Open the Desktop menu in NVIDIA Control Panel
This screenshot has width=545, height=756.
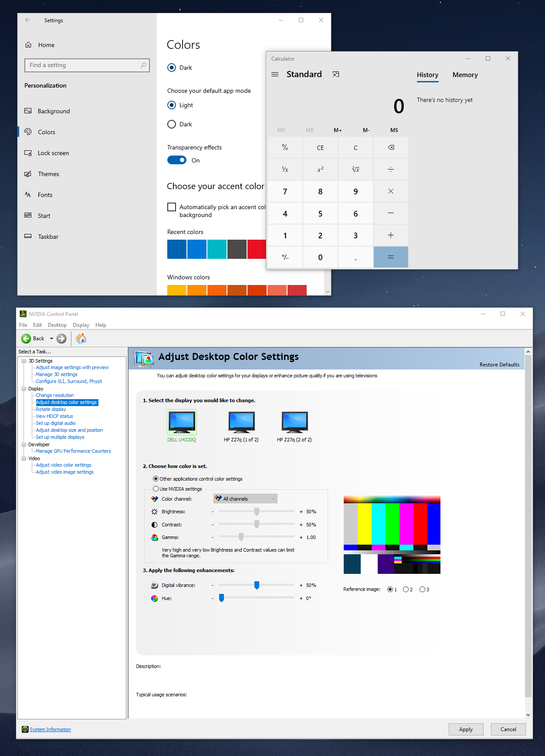57,325
